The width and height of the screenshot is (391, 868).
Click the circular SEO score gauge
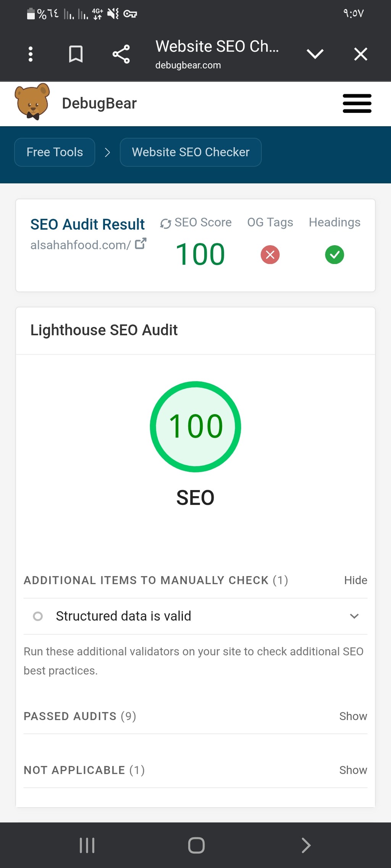point(195,426)
